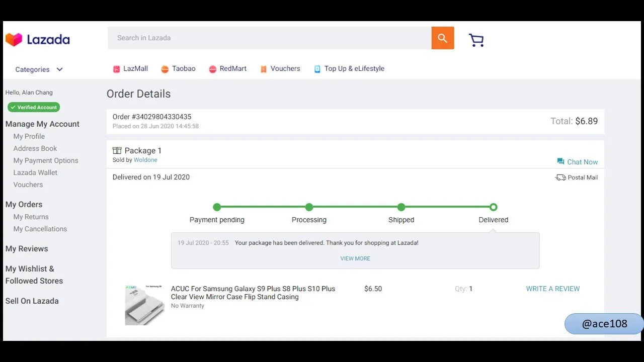644x362 pixels.
Task: Click the Chat Now link
Action: tap(583, 162)
